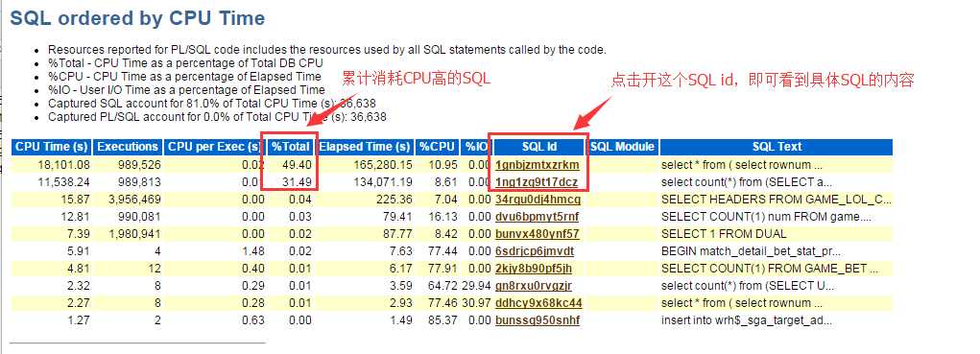Click Elapsed Time value 134,071.19
Image resolution: width=980 pixels, height=354 pixels.
(383, 182)
